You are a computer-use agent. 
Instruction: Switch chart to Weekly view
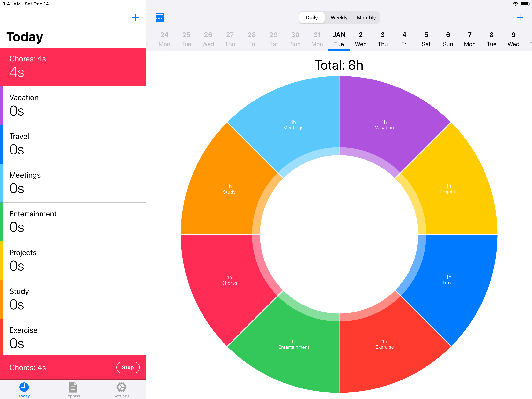tap(339, 18)
